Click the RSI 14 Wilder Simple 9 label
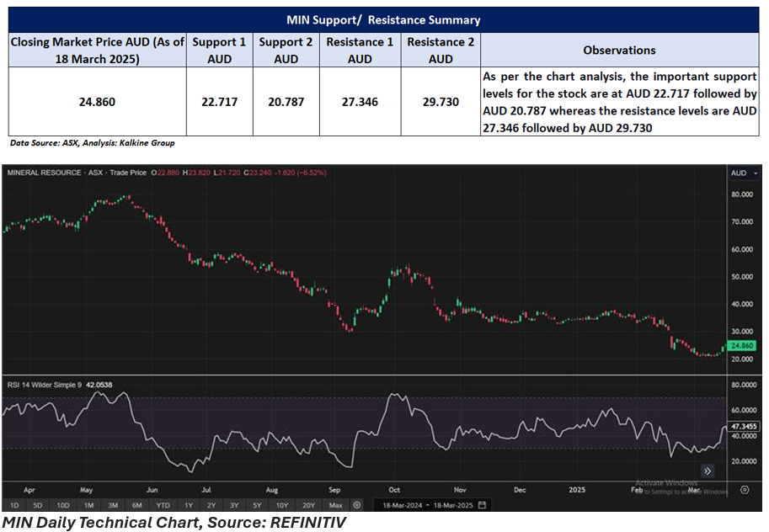Image resolution: width=769 pixels, height=532 pixels. [x=45, y=385]
